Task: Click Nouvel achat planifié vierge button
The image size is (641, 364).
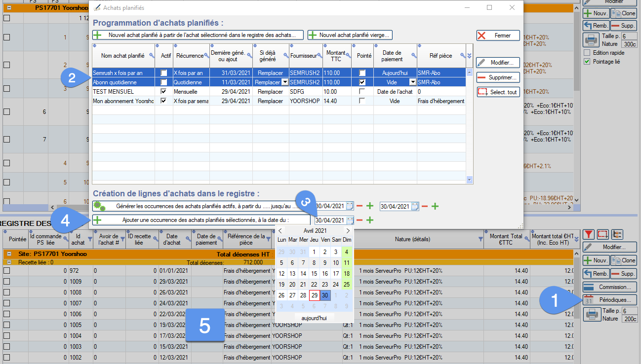Action: pyautogui.click(x=350, y=35)
